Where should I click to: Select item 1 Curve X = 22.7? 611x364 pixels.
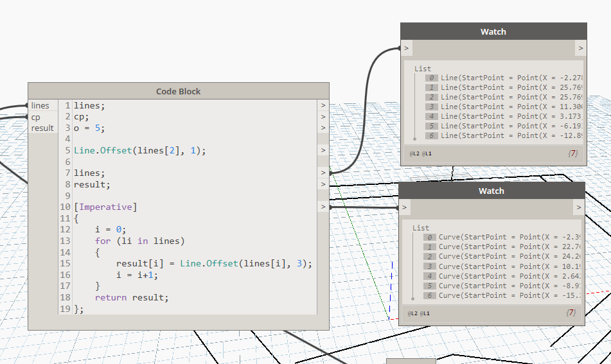[x=502, y=247]
